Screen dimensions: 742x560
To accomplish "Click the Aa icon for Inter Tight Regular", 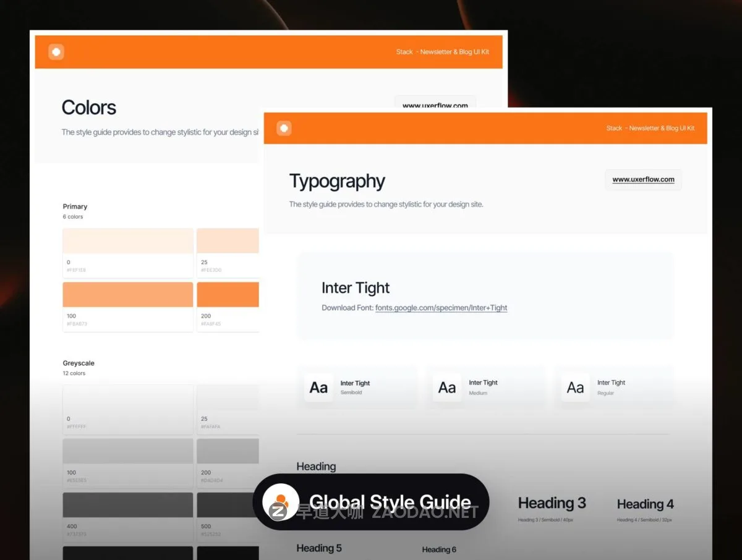I will tap(575, 388).
